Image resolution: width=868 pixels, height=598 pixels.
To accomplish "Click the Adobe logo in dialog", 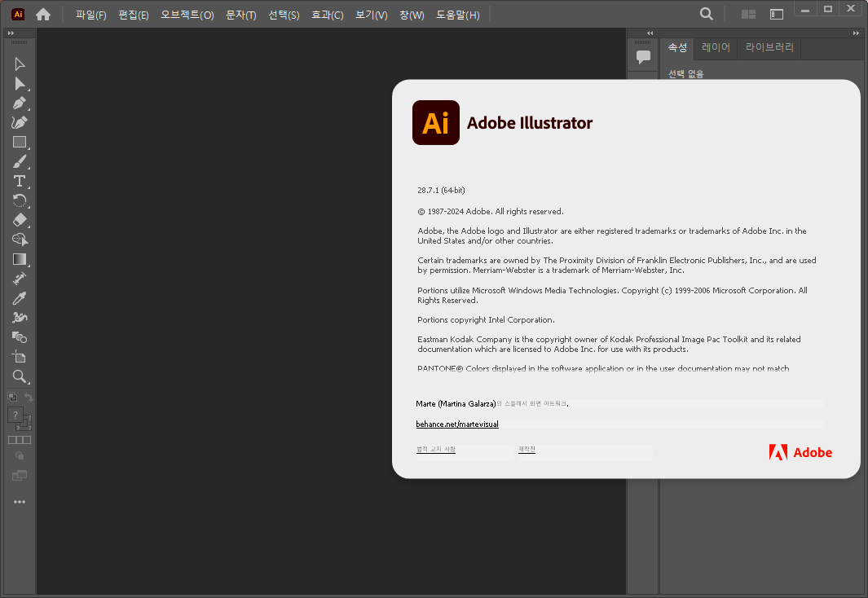I will [x=800, y=452].
